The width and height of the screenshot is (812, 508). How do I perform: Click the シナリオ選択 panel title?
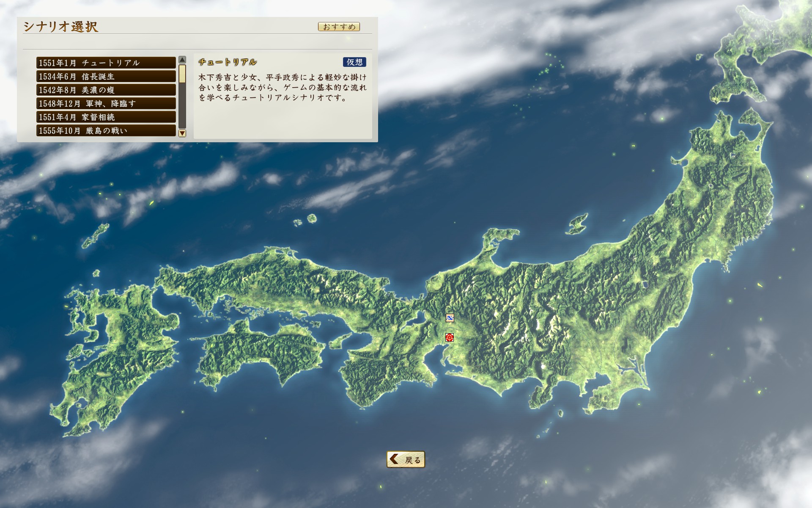[x=60, y=27]
